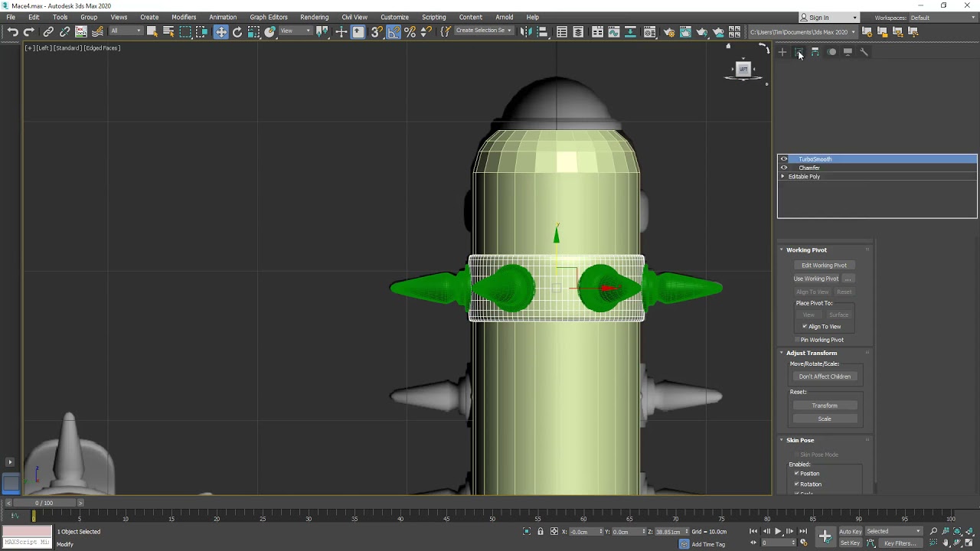Activate Select and Move tool
The height and width of the screenshot is (551, 980).
[x=221, y=31]
